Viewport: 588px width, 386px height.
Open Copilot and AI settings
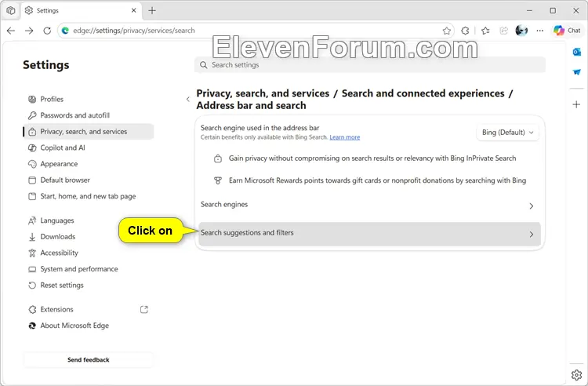[88, 147]
